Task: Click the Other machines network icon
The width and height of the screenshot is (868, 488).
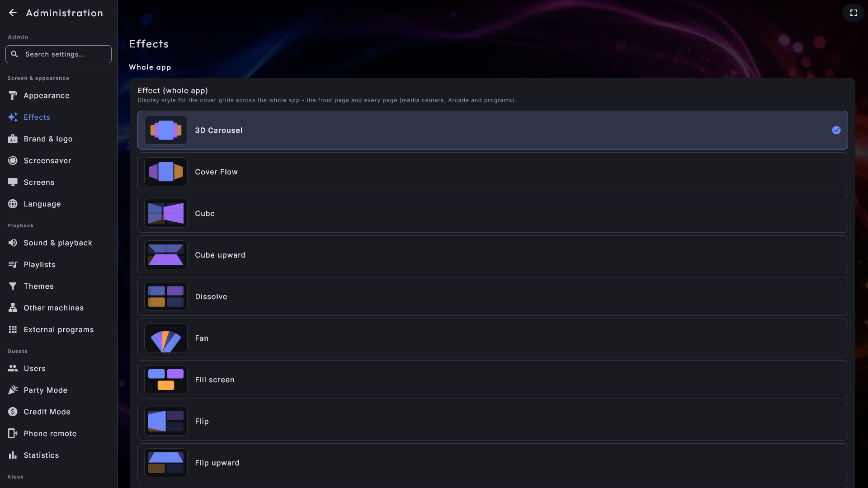Action: 13,308
